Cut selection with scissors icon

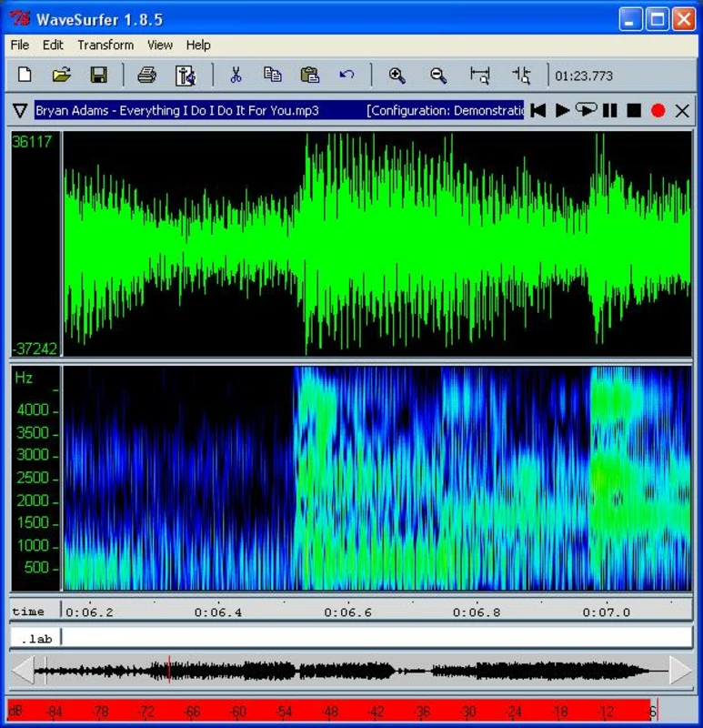click(236, 75)
